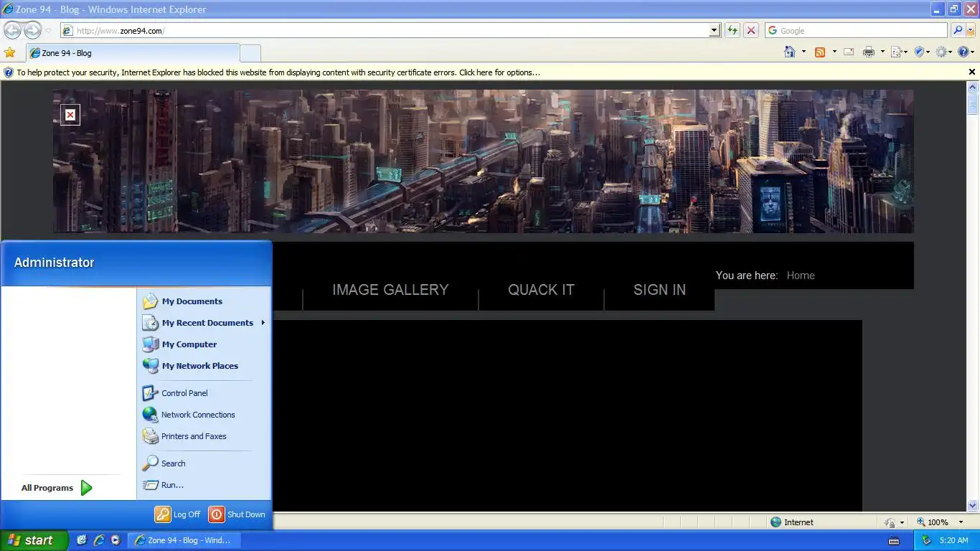Open the search provider options dropdown
The width and height of the screenshot is (980, 551).
971,30
